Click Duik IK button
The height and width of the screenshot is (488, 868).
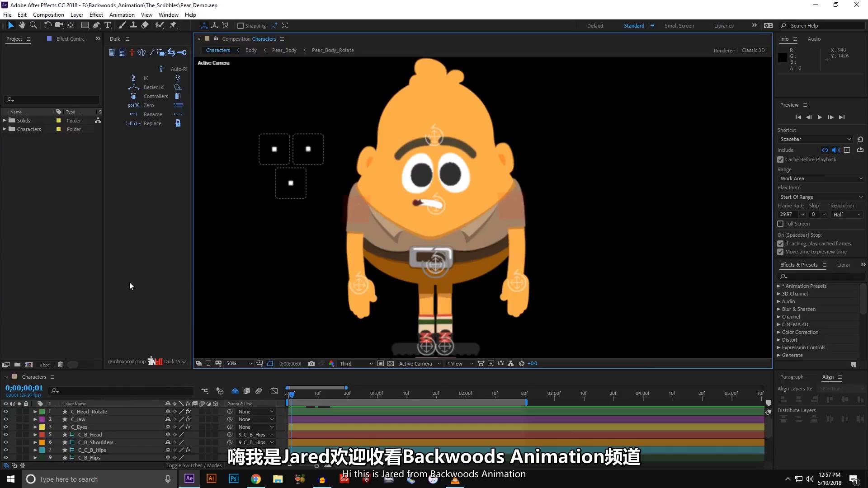click(146, 78)
